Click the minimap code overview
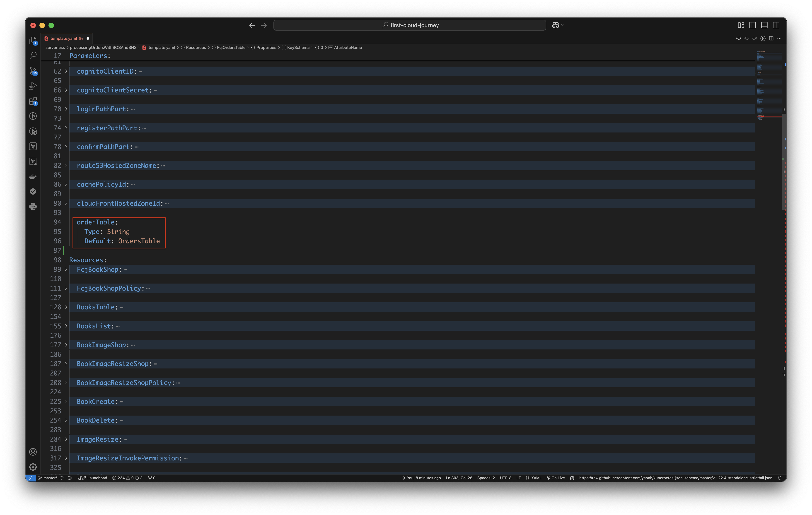The height and width of the screenshot is (515, 812). click(769, 85)
